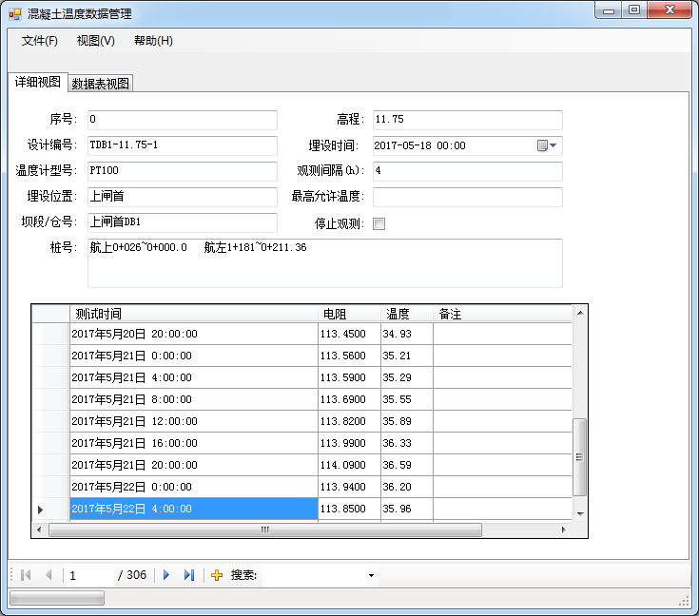The height and width of the screenshot is (616, 699).
Task: Click the table's horizontal scrollbar thumb
Action: (264, 529)
